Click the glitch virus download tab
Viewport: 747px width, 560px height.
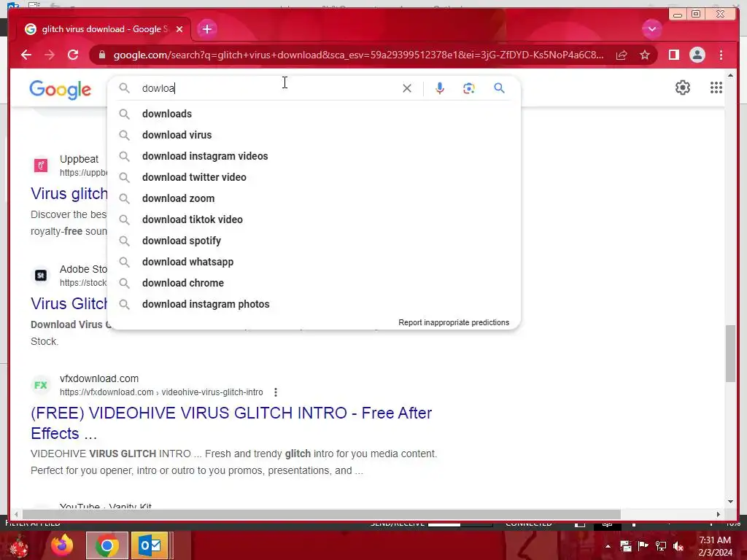104,29
